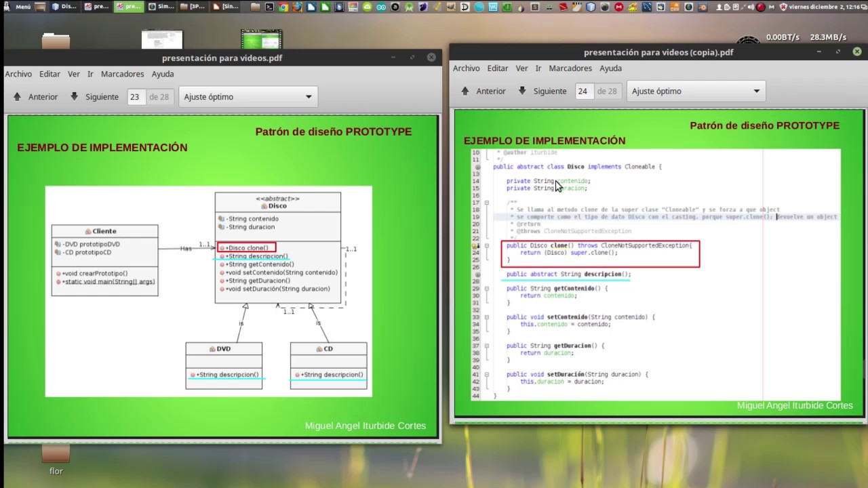The width and height of the screenshot is (868, 488).
Task: Collapse the comment fold marker at line 17
Action: pos(486,203)
